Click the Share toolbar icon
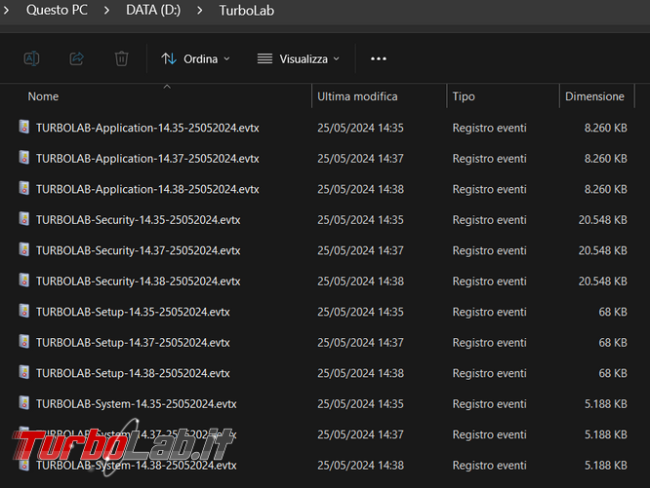Viewport: 650px width, 488px height. click(76, 58)
